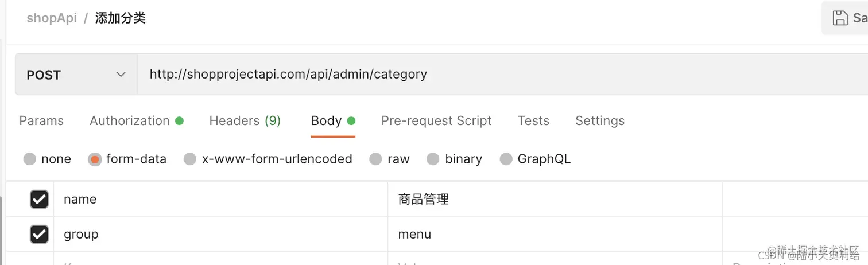Image resolution: width=868 pixels, height=265 pixels.
Task: Switch to the Params tab
Action: pos(41,121)
